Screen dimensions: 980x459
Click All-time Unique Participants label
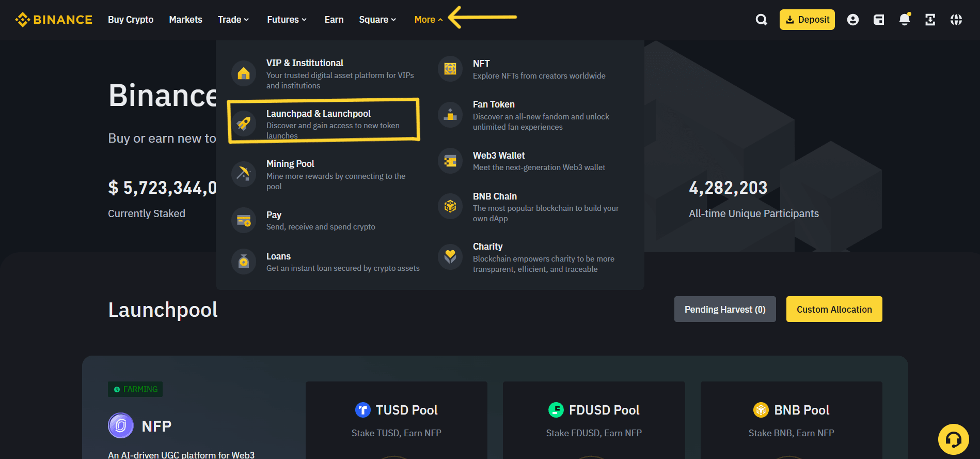[754, 213]
